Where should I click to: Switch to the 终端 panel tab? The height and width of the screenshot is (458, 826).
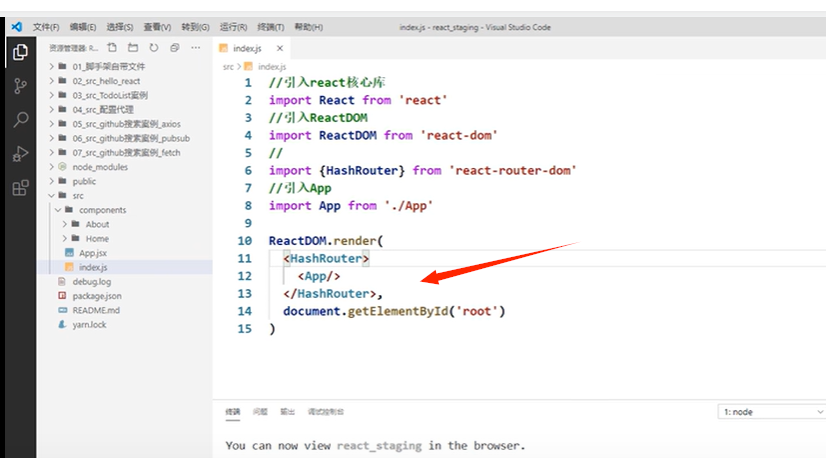[x=232, y=412]
